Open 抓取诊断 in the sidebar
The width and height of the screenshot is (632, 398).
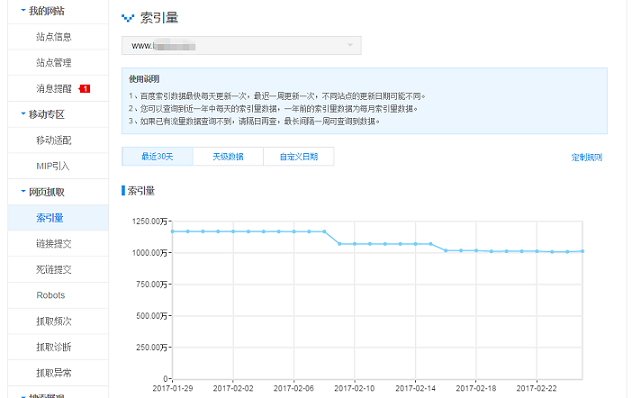(54, 347)
